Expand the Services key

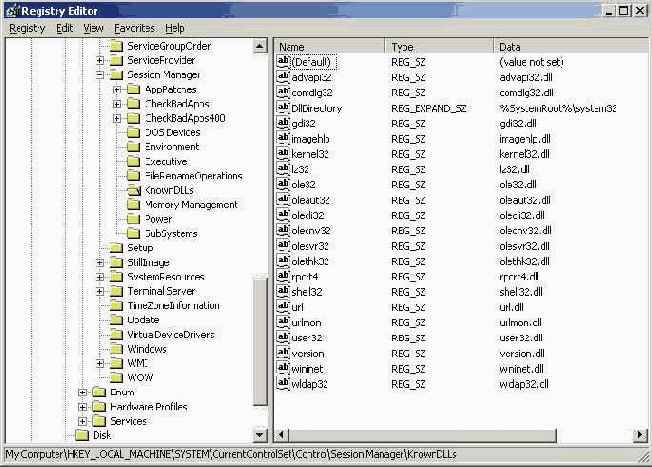tap(82, 421)
